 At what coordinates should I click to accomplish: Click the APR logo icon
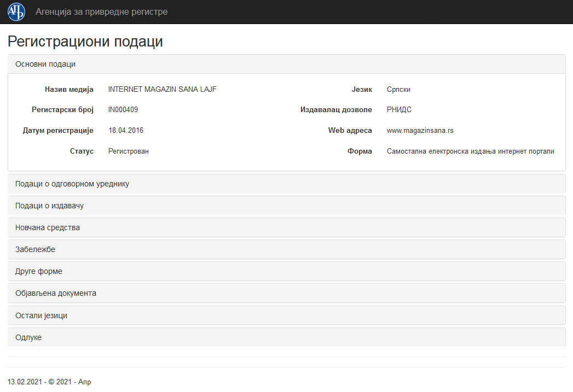[x=16, y=11]
